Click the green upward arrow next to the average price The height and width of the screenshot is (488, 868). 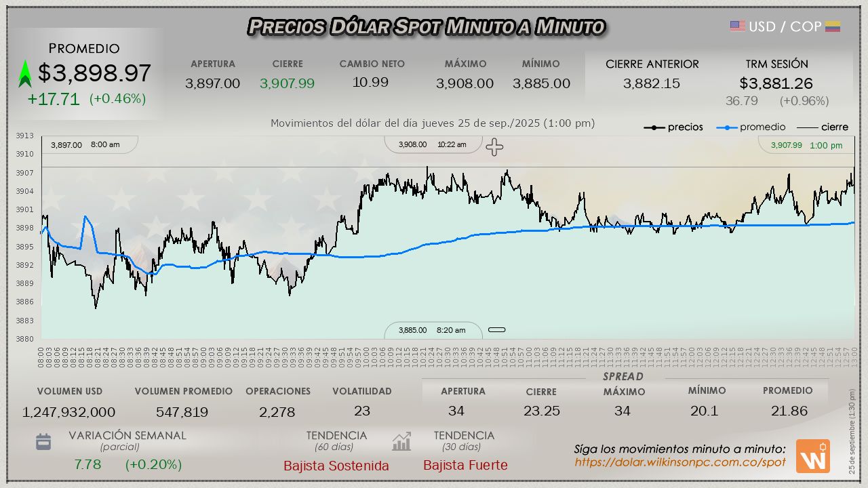(25, 74)
